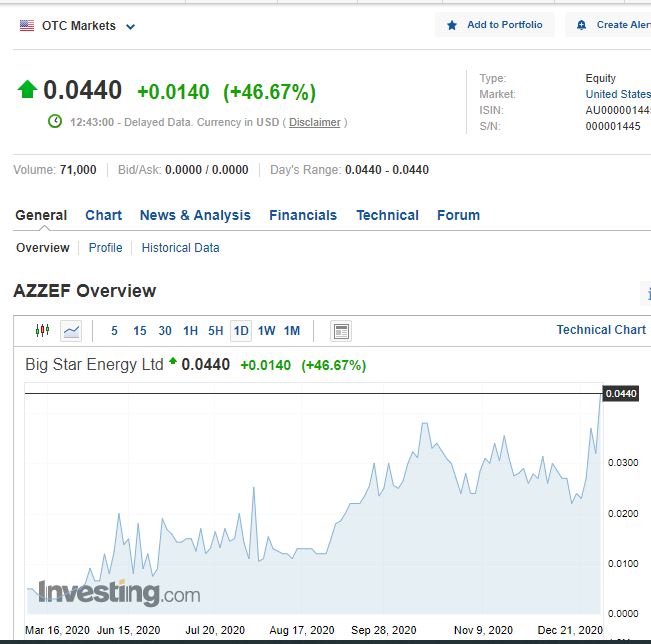
Task: Click the Day's Range value 0.0440 - 0.0440
Action: (x=387, y=170)
